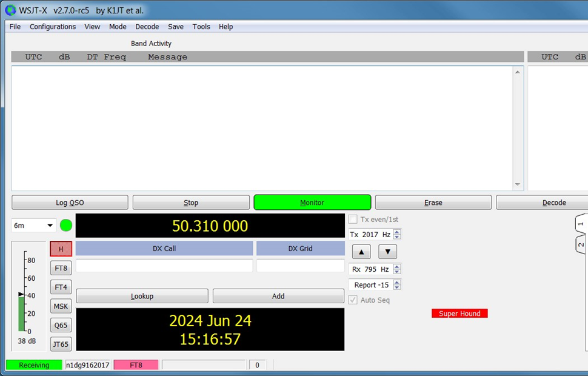Click the up arrow frequency shift button
Viewport: 588px width, 376px height.
pos(361,252)
